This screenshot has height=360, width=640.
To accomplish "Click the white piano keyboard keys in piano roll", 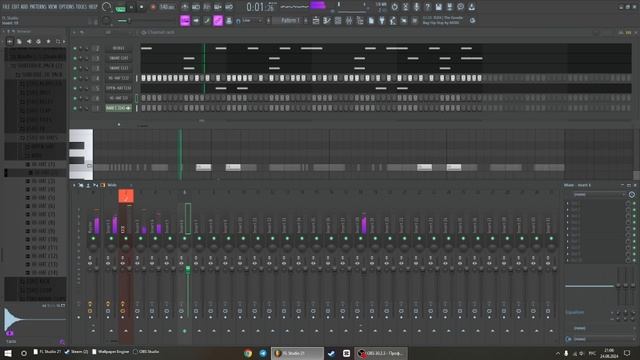I will (x=81, y=154).
